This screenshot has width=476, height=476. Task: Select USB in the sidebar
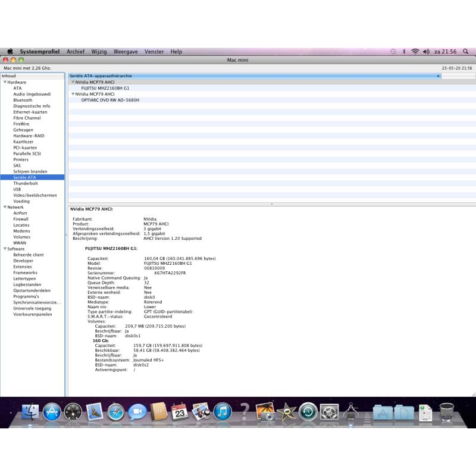pos(17,189)
